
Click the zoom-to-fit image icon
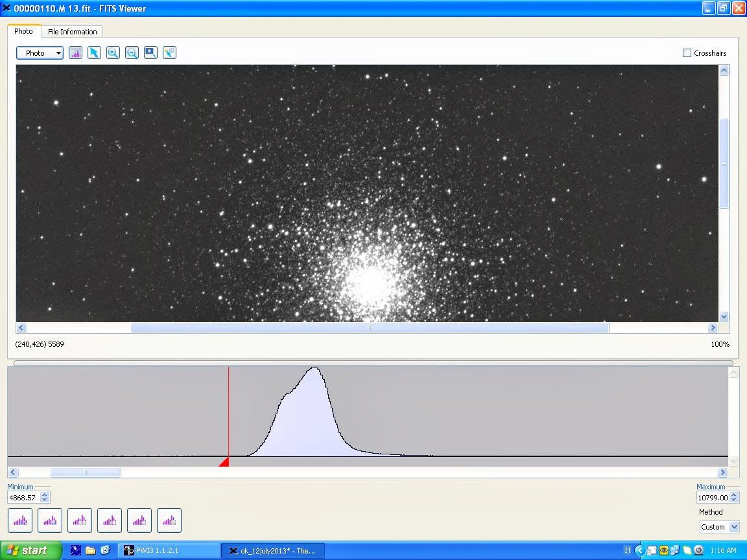[150, 53]
